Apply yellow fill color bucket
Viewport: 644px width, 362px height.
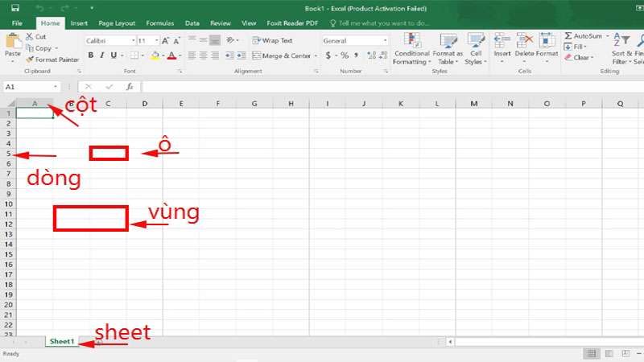155,56
